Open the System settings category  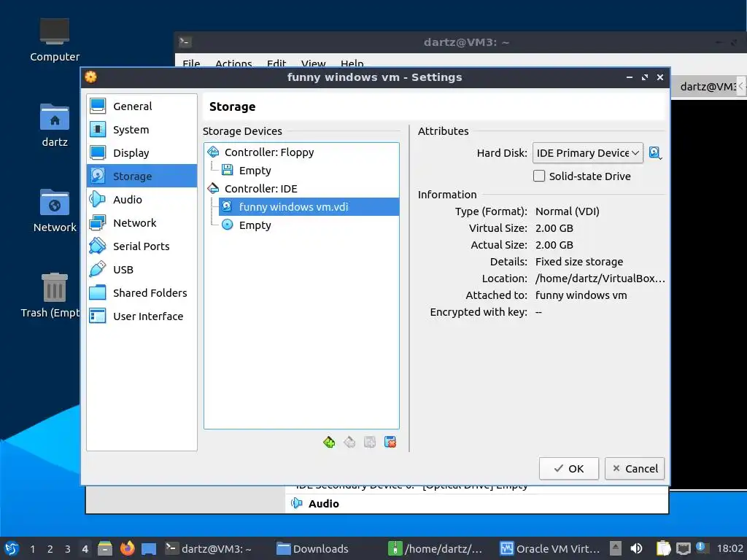pos(142,130)
